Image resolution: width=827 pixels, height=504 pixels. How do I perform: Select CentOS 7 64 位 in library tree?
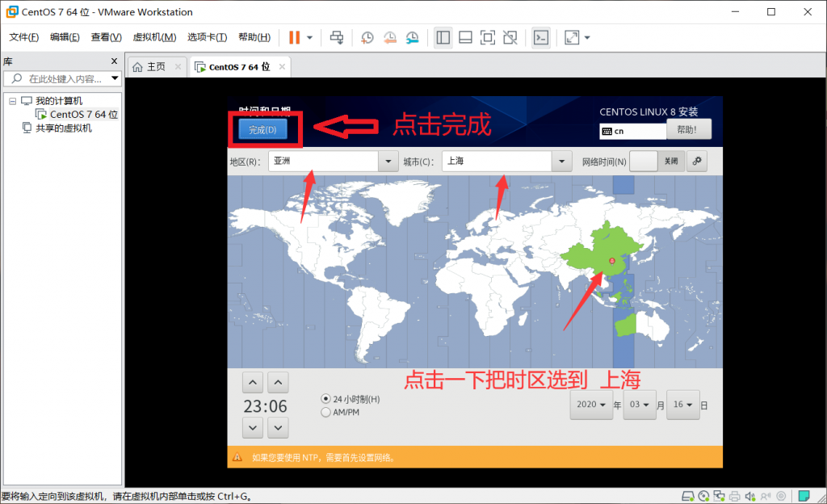pos(77,115)
